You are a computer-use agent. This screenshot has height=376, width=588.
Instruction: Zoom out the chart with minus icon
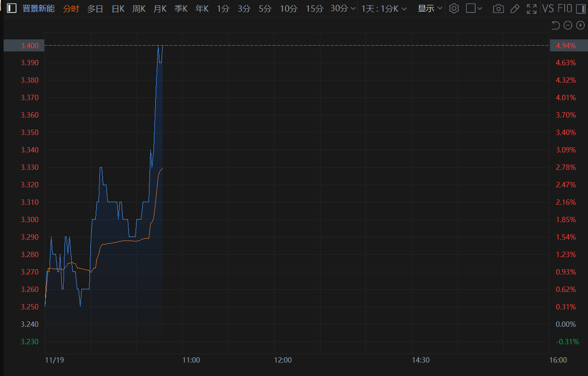pos(568,25)
